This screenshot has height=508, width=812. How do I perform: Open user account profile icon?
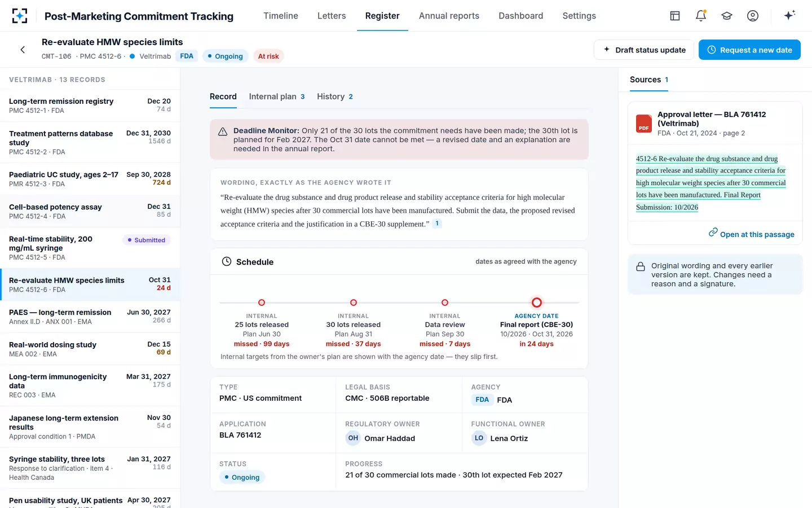753,16
